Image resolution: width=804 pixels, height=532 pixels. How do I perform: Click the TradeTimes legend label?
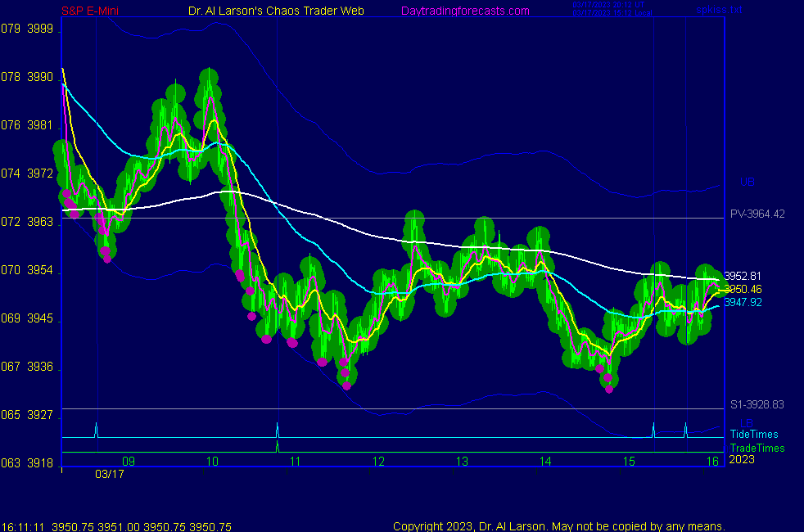pyautogui.click(x=757, y=448)
